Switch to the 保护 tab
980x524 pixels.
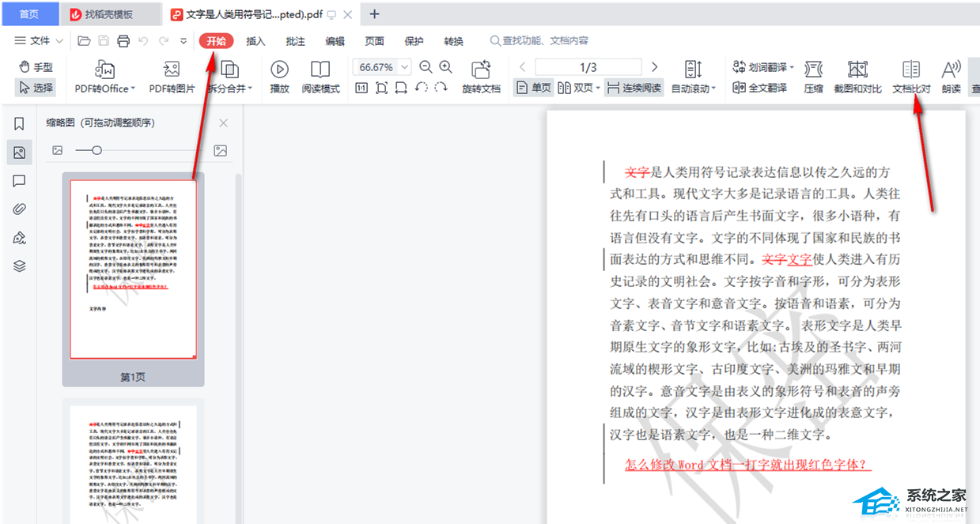414,41
